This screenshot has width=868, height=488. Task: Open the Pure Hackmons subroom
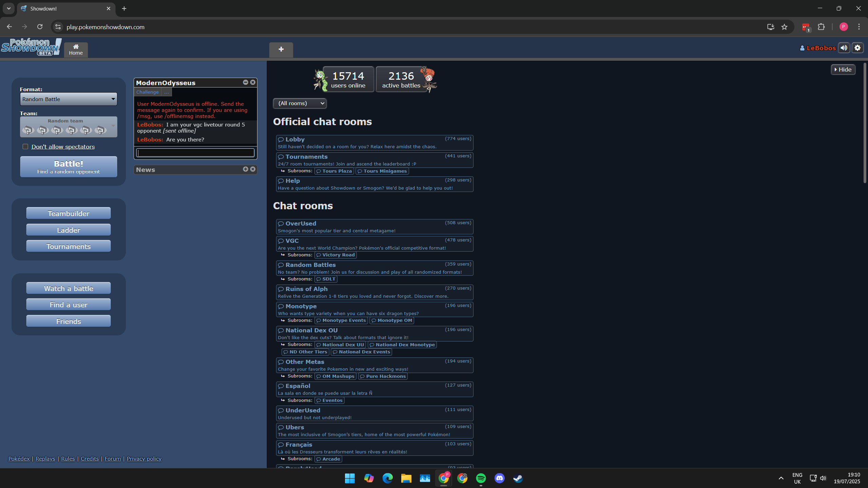(383, 376)
